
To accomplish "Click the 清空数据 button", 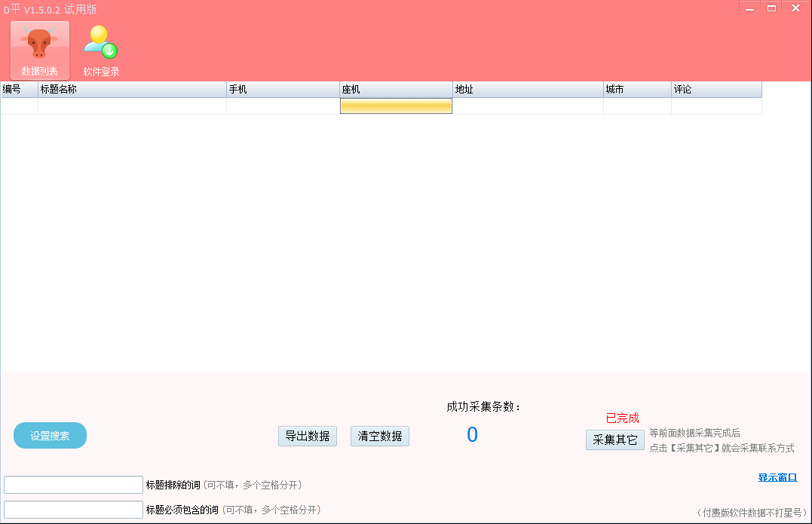I will (x=380, y=436).
